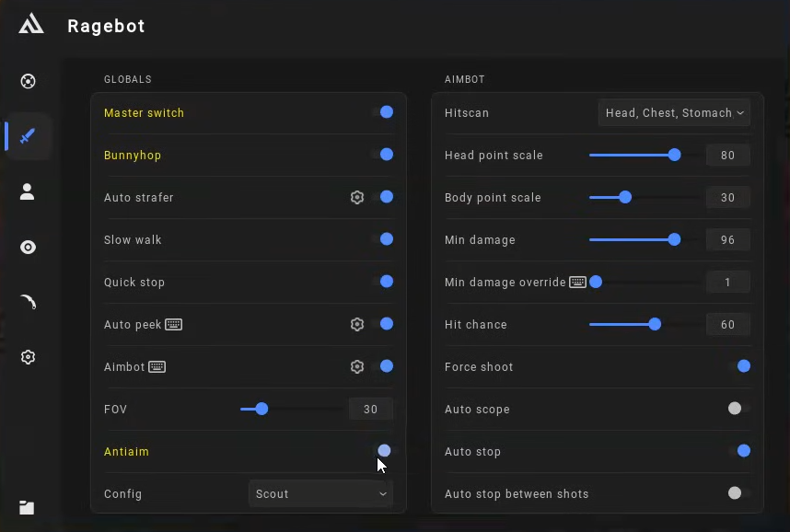This screenshot has width=790, height=532.
Task: Click the app logo at top left
Action: click(x=30, y=25)
